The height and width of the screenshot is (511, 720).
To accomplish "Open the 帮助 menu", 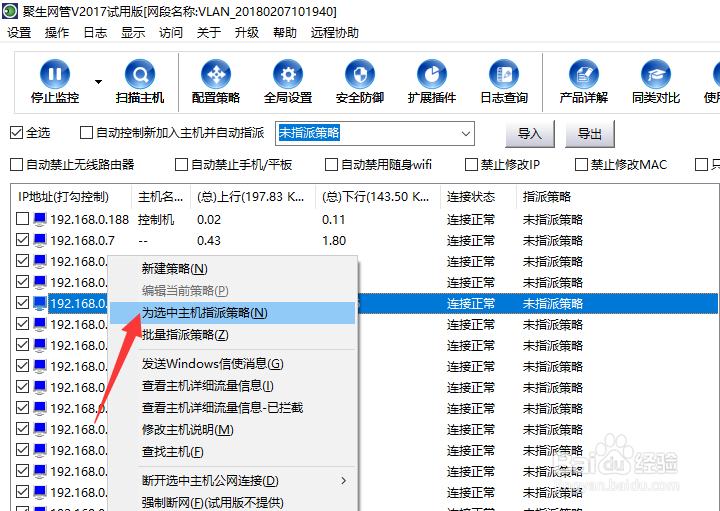I will click(285, 33).
